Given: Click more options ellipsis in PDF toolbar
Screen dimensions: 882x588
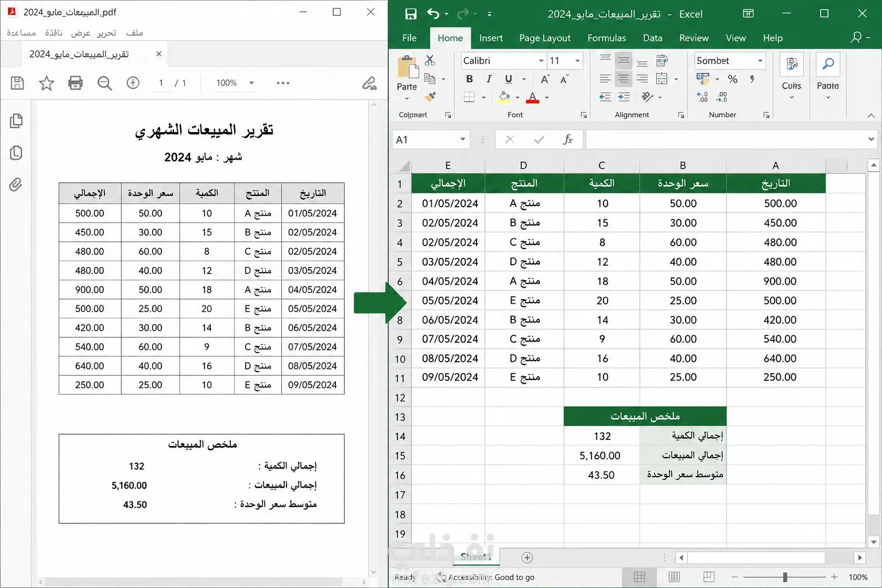Looking at the screenshot, I should pos(283,83).
